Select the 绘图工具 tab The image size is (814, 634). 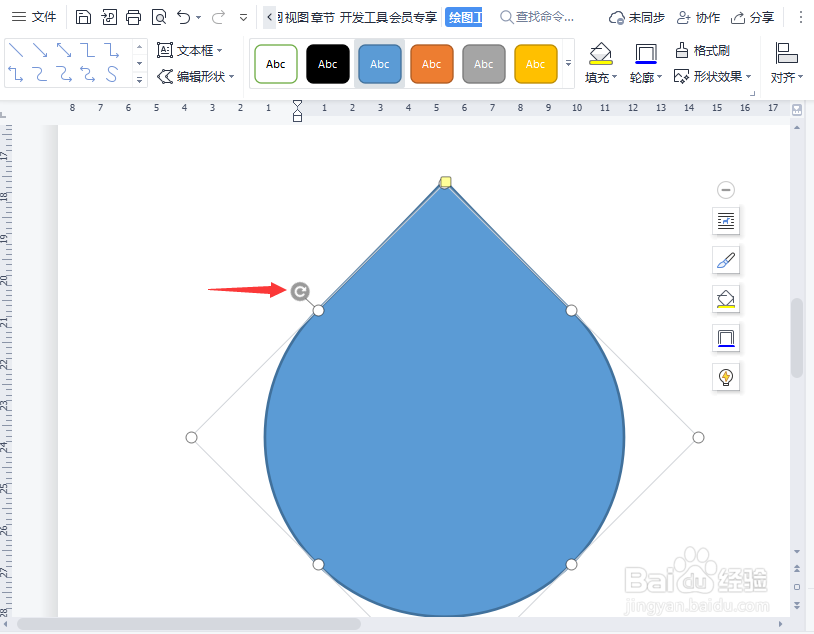pos(464,18)
